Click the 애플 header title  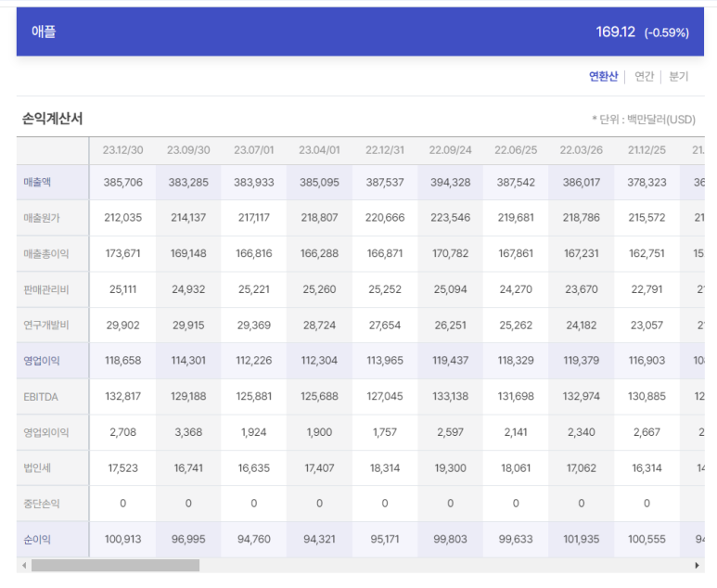pos(44,32)
